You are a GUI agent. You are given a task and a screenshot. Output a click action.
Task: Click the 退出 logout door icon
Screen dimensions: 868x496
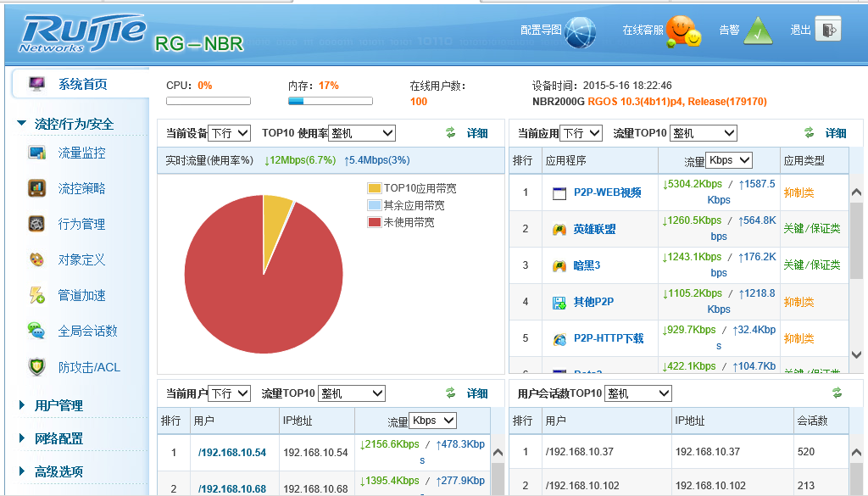(x=827, y=30)
